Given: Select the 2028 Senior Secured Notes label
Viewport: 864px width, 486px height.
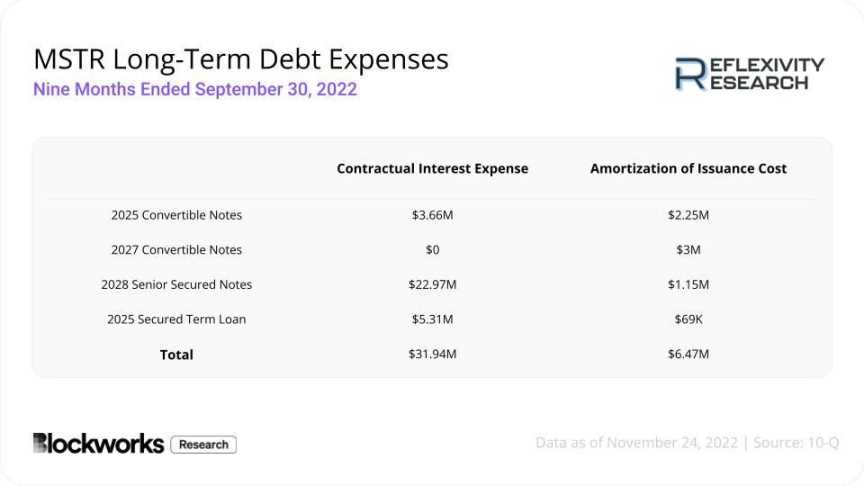Looking at the screenshot, I should pyautogui.click(x=176, y=285).
